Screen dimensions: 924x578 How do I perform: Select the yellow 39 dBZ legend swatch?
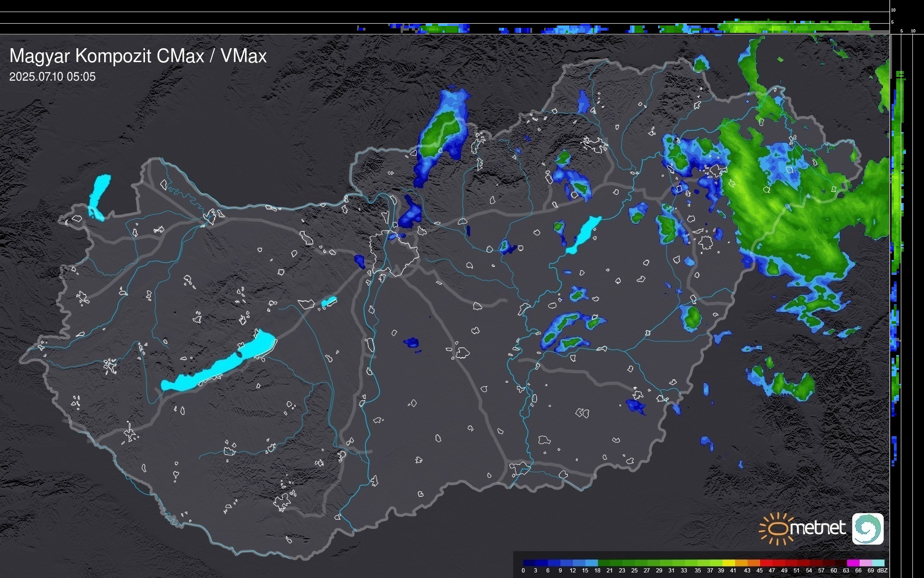coord(728,563)
